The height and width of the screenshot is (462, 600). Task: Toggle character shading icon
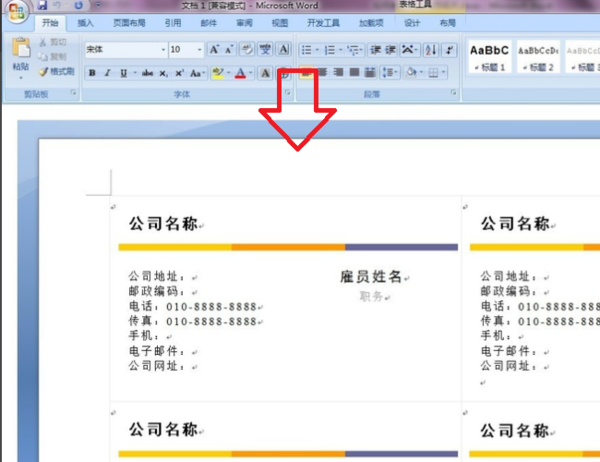tap(265, 73)
